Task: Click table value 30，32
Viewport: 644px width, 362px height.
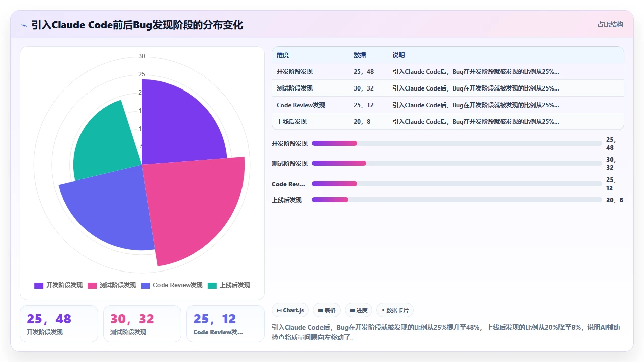Action: click(364, 88)
